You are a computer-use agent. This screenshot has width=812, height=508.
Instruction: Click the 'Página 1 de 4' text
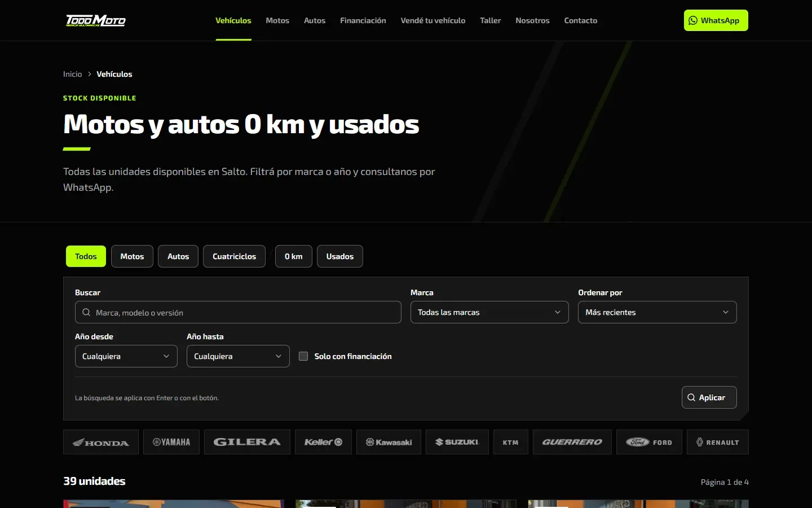coord(725,482)
